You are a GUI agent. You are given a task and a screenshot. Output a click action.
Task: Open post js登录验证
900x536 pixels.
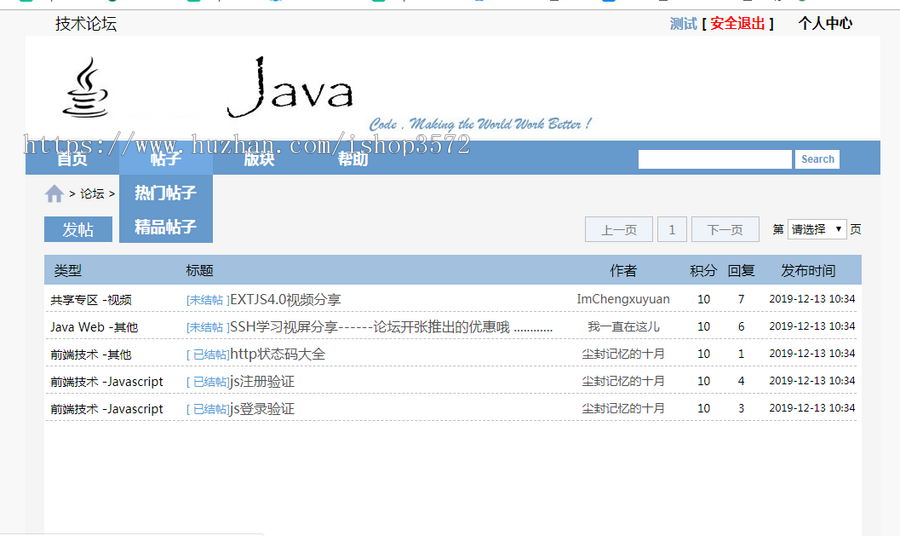(x=262, y=409)
